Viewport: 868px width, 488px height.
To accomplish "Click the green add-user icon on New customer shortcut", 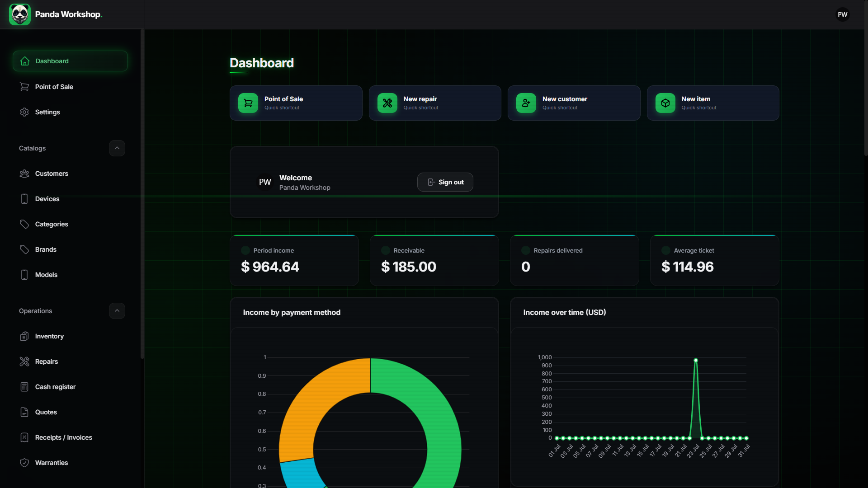I will click(526, 103).
